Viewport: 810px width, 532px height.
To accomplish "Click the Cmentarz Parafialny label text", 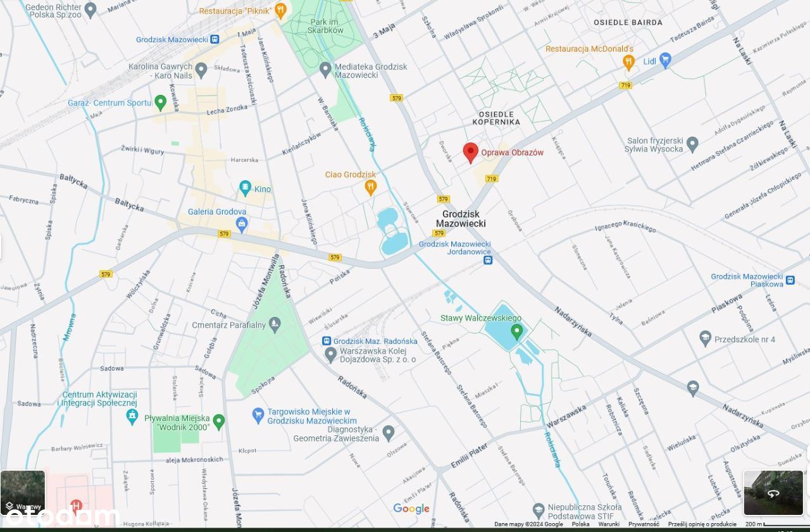I will 228,325.
